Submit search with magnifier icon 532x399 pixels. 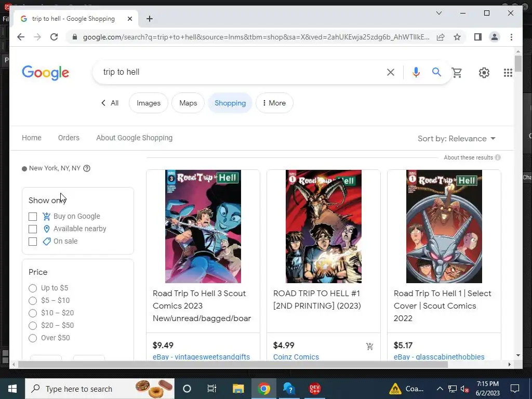[436, 72]
